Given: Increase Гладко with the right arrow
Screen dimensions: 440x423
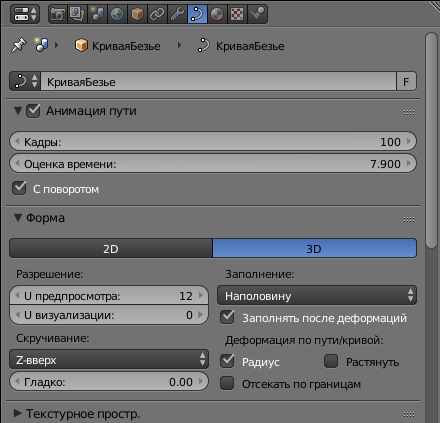Looking at the screenshot, I should (201, 381).
